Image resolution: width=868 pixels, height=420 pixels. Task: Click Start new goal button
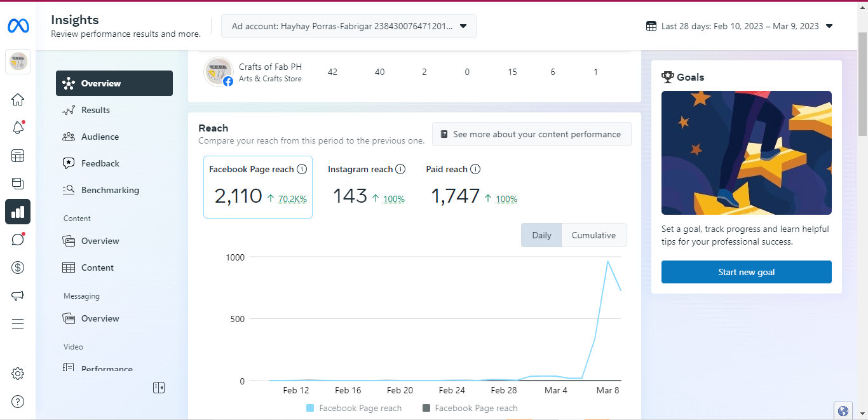(746, 272)
